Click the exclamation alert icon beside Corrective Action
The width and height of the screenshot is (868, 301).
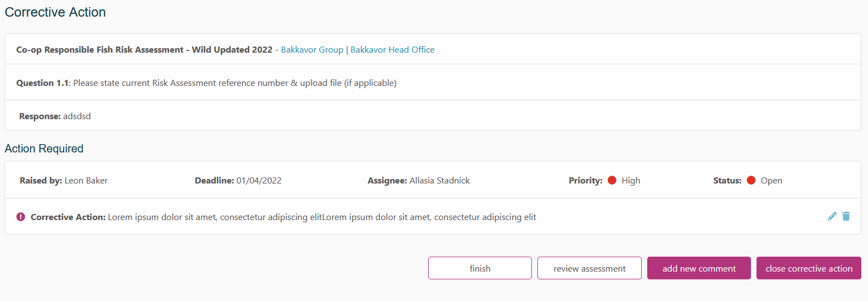point(21,217)
